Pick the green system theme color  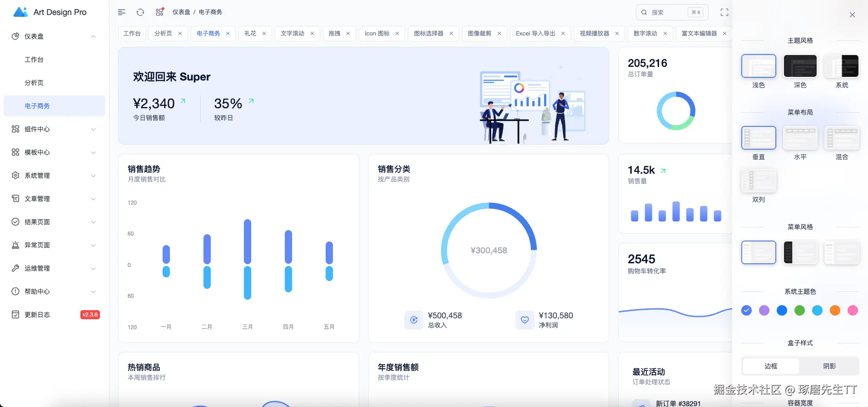coord(799,310)
